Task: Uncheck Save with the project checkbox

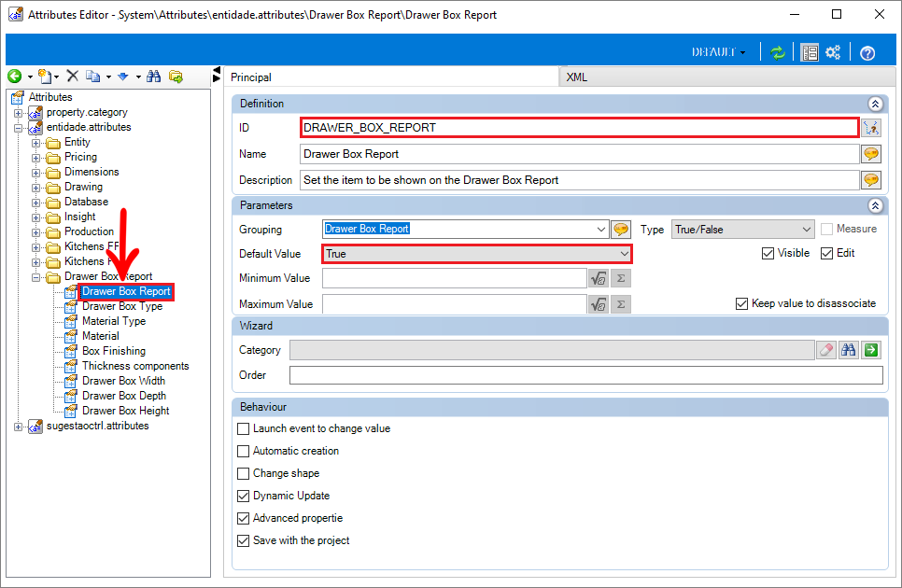Action: [244, 541]
